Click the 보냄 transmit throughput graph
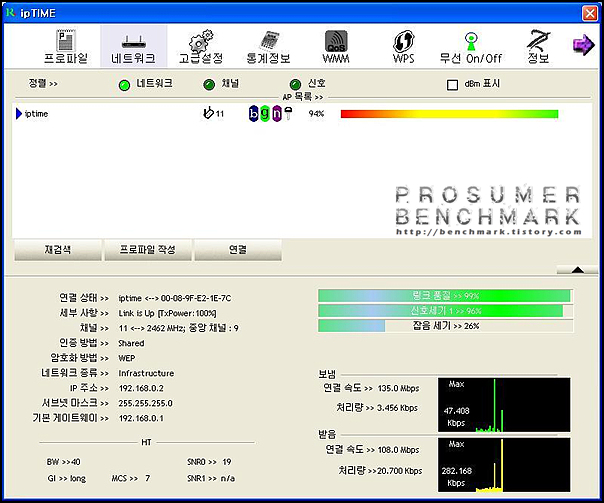Viewport: 604px width, 503px height. 504,405
